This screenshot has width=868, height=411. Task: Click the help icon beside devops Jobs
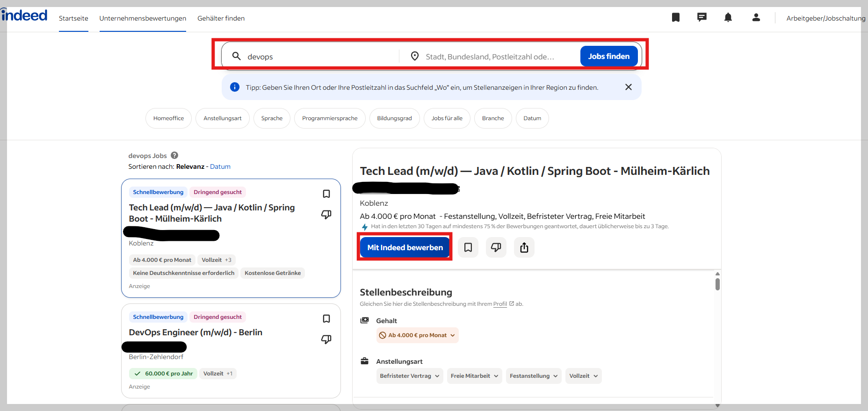pos(174,155)
